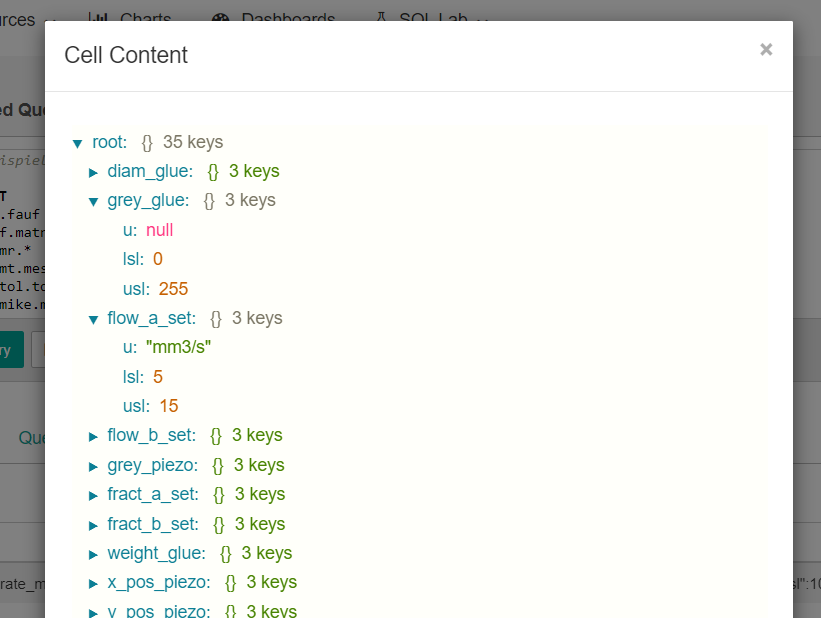Select the lsl value 5 in flow_a_set
821x618 pixels.
tap(157, 376)
